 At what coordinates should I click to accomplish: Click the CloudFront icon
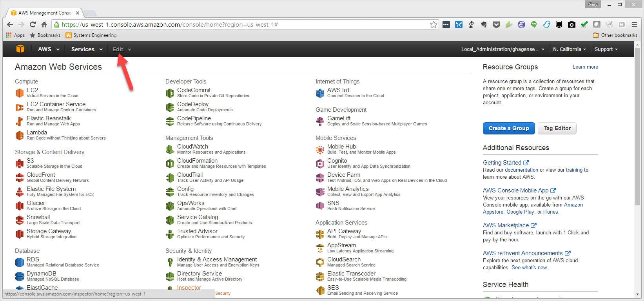(x=20, y=178)
